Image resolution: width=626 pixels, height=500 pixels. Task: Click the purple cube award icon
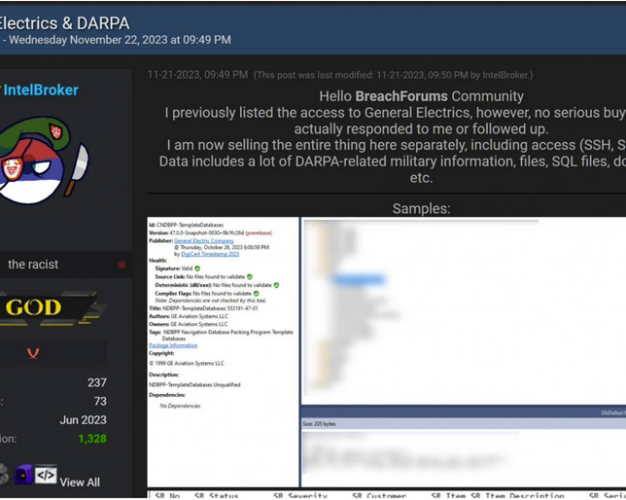(24, 474)
